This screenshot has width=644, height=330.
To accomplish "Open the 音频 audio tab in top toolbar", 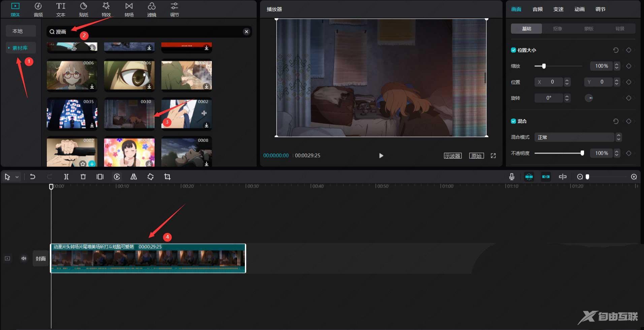I will click(38, 9).
